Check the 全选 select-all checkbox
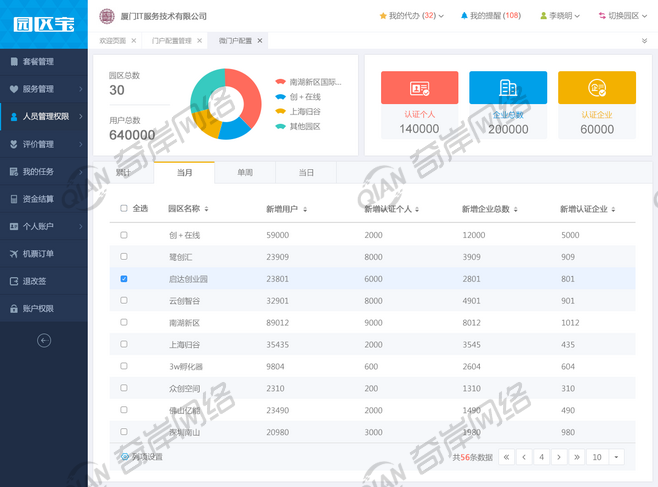 pos(124,209)
